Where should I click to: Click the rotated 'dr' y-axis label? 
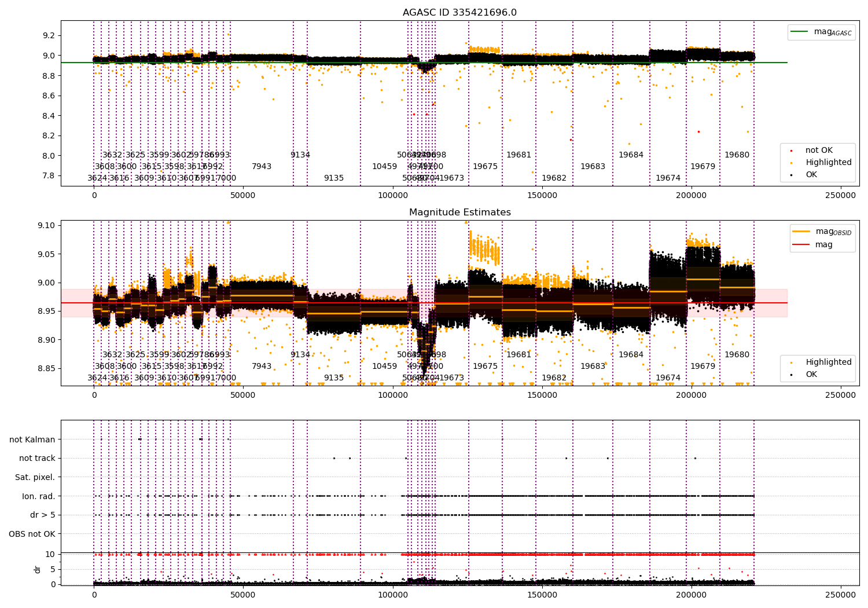pos(38,570)
